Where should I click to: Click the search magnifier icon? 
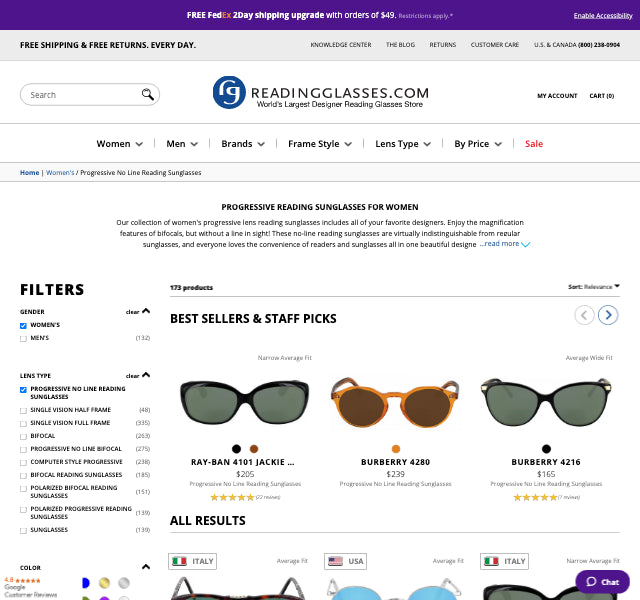click(148, 94)
